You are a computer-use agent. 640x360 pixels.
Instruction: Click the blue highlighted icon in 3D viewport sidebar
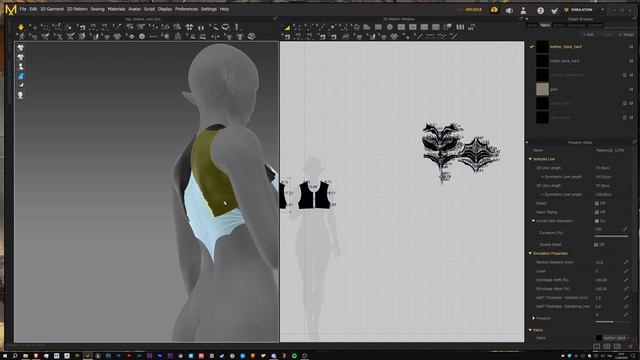(x=20, y=76)
